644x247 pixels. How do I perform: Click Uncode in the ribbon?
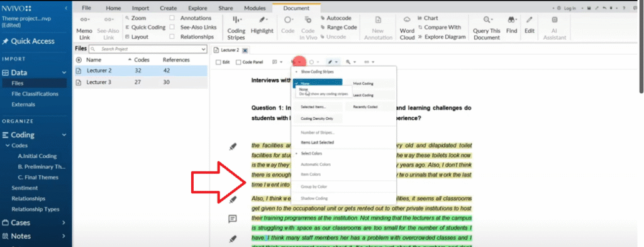pyautogui.click(x=333, y=37)
